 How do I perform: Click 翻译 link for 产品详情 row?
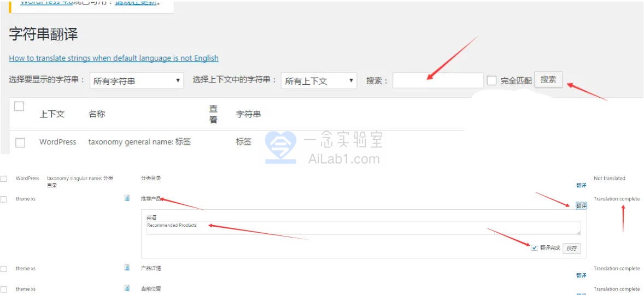581,275
